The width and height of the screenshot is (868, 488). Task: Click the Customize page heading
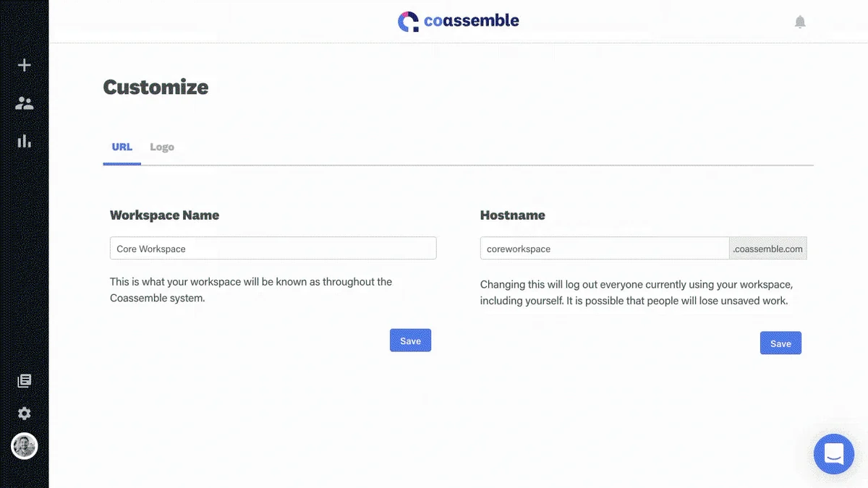click(x=156, y=87)
